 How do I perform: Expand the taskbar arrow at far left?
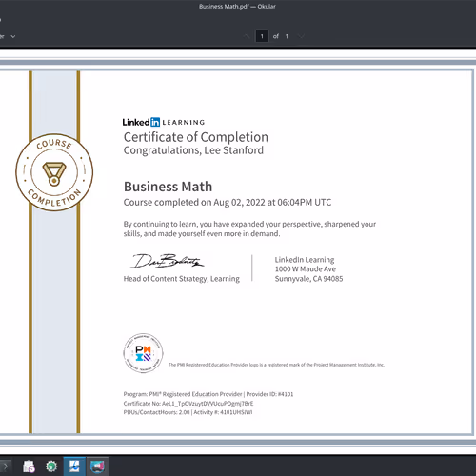5,466
